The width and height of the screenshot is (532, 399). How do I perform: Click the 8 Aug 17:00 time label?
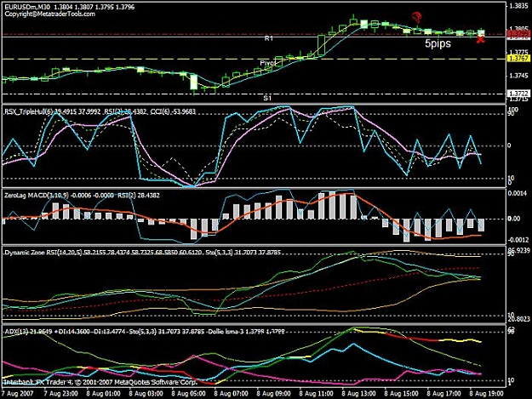point(443,394)
